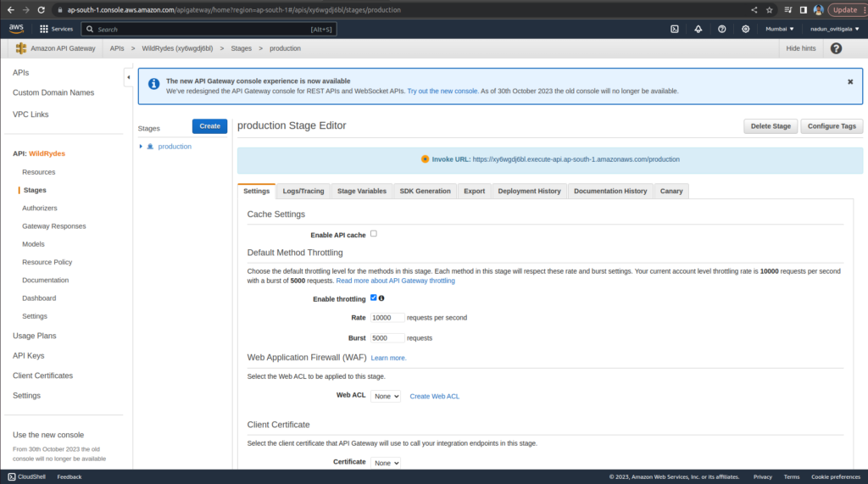The image size is (868, 484).
Task: Open Cookie preferences in the footer
Action: [836, 477]
